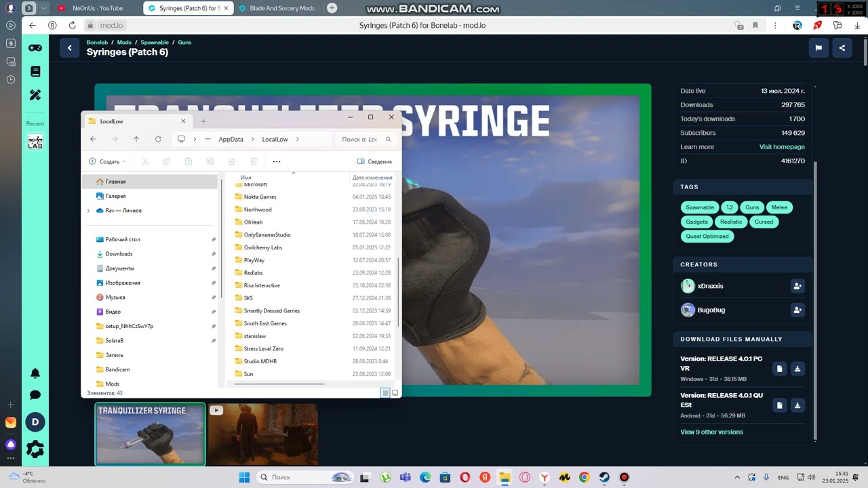Switch Explorer to details list view
Screen dimensions: 868x488
(385, 392)
